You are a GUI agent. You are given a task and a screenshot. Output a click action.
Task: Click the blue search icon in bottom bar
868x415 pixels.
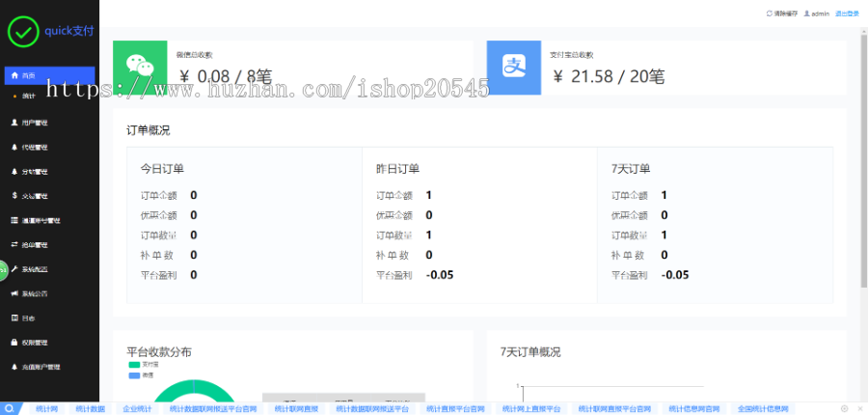9,409
